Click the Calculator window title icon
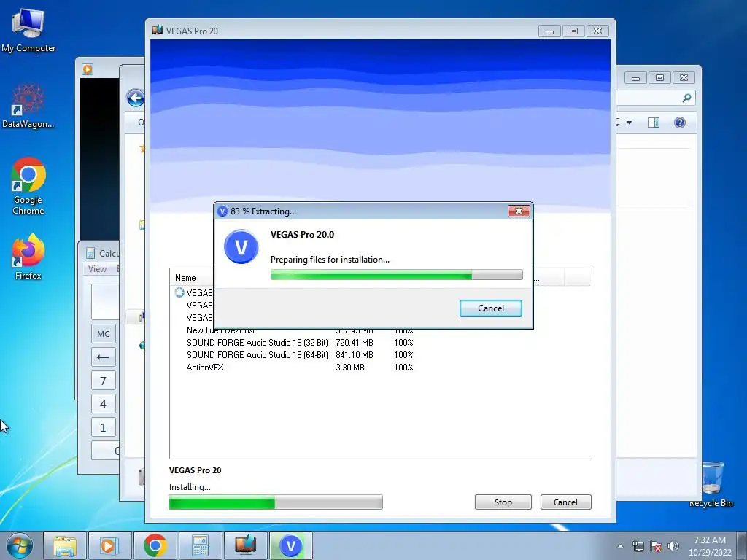Image resolution: width=747 pixels, height=560 pixels. click(90, 253)
